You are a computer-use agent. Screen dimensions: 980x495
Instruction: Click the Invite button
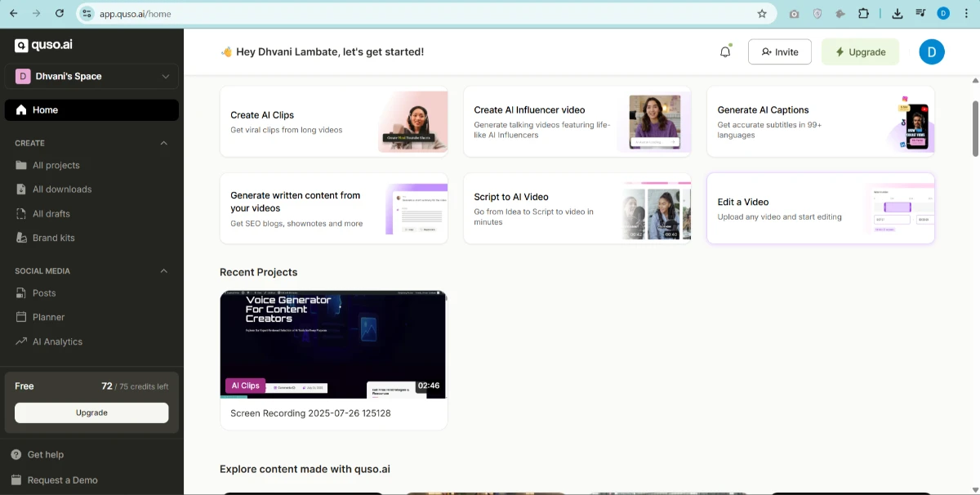pos(780,51)
